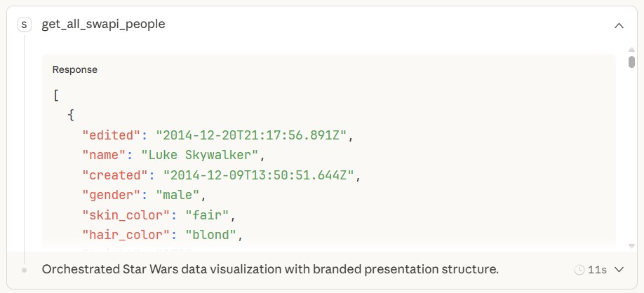Open the Orchestrated Star Wars data visualization summary
Viewport: 644px width, 293px height.
coord(270,269)
